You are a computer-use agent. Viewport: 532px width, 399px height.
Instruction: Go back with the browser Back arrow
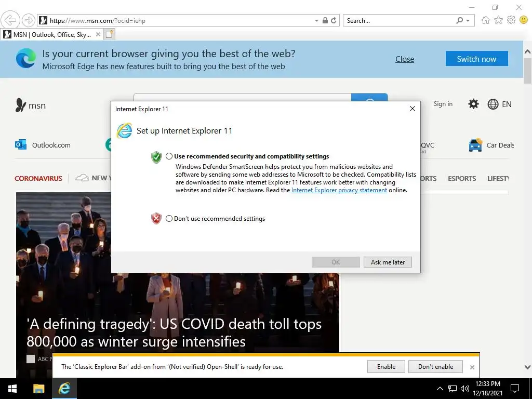click(x=10, y=20)
